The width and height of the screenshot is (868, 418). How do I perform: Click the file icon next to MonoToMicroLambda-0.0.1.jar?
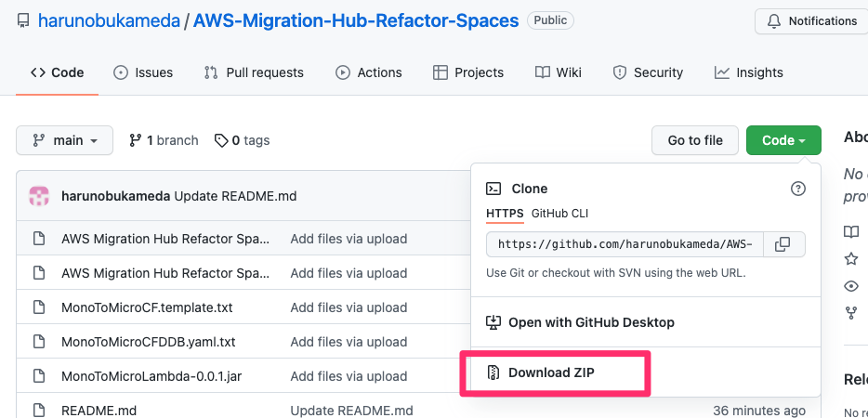tap(39, 376)
